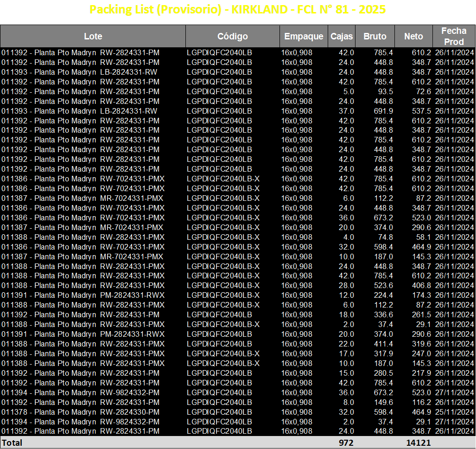Click the yellow Packing List title
The height and width of the screenshot is (449, 476).
pyautogui.click(x=237, y=9)
